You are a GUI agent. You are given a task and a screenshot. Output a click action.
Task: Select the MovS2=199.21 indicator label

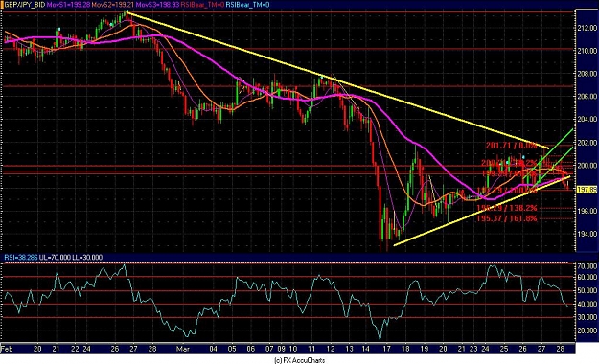[112, 5]
